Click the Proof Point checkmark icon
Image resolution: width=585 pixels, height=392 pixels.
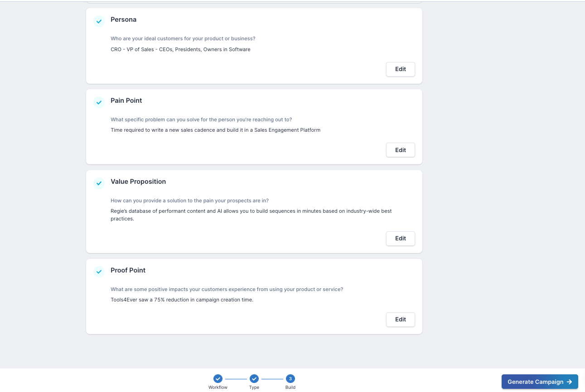pyautogui.click(x=99, y=272)
